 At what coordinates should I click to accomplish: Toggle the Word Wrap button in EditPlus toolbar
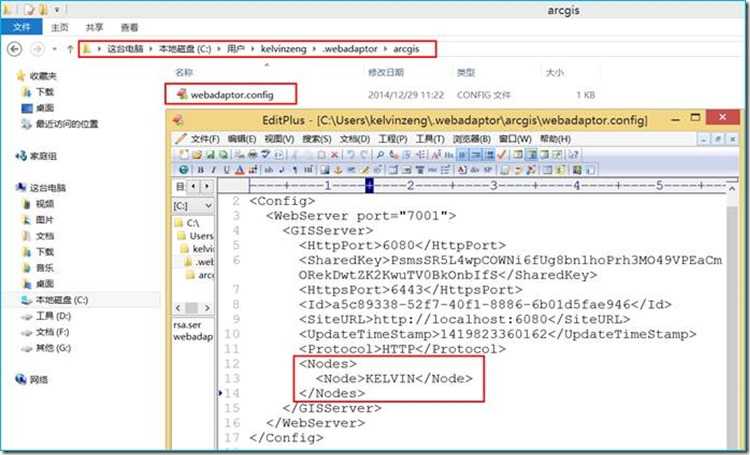point(463,155)
